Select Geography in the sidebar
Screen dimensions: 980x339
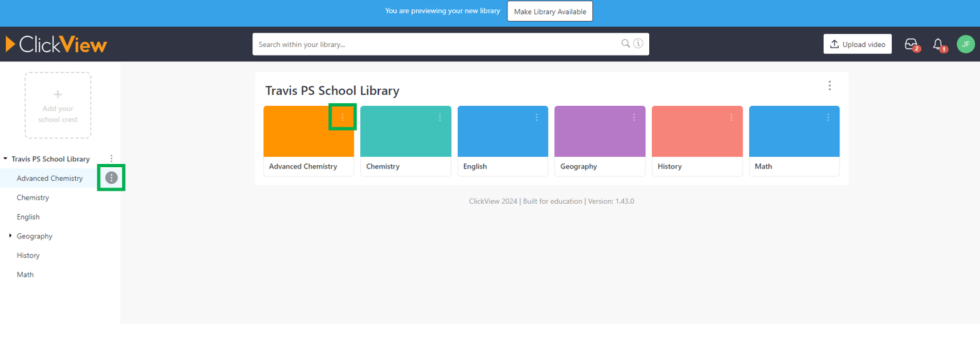(35, 236)
